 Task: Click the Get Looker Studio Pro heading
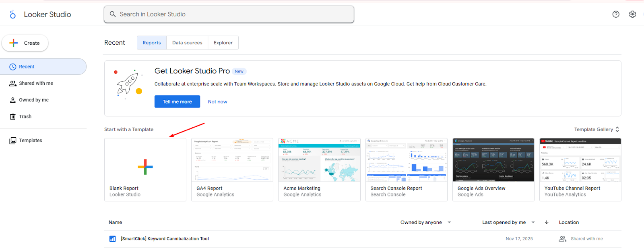tap(192, 71)
